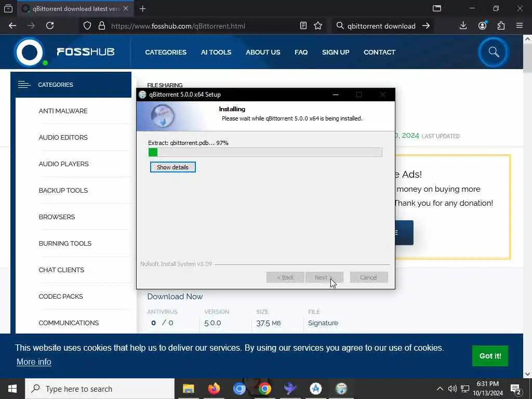Screen dimensions: 532x399
Task: Open Google Chrome from the taskbar
Action: (264, 389)
